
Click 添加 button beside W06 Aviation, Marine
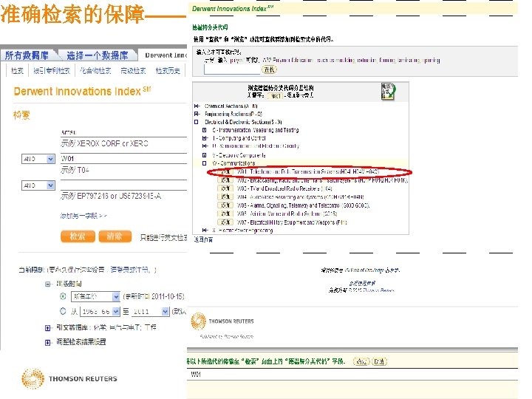coord(225,214)
